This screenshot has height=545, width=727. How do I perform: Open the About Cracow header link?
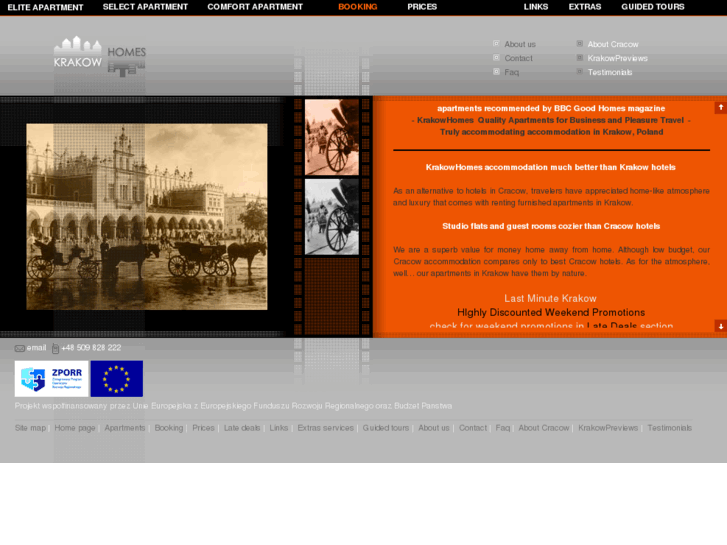tap(613, 45)
